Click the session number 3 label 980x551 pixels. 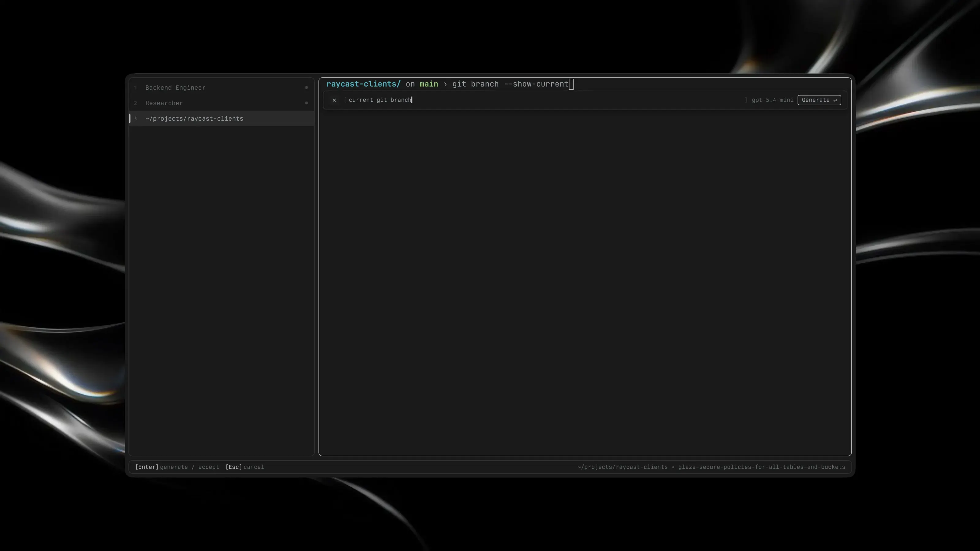(x=135, y=119)
